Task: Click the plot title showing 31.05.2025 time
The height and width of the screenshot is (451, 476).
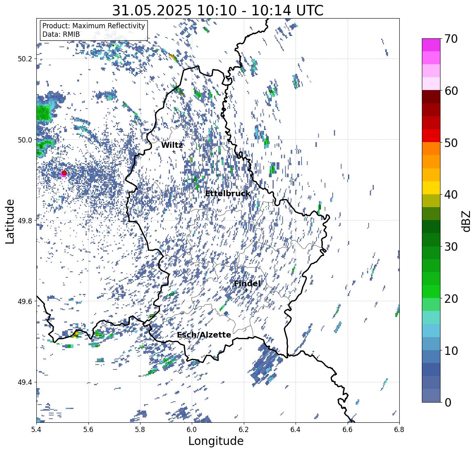Action: tap(218, 10)
